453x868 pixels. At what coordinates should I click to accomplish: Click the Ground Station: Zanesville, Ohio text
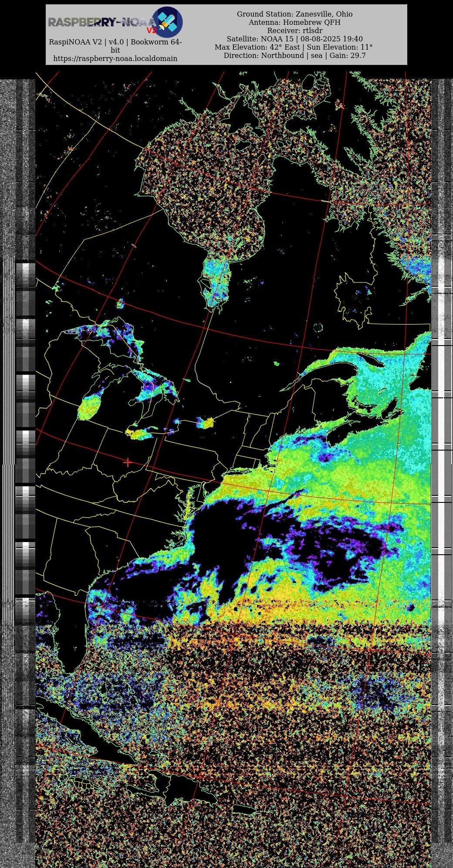tap(294, 14)
